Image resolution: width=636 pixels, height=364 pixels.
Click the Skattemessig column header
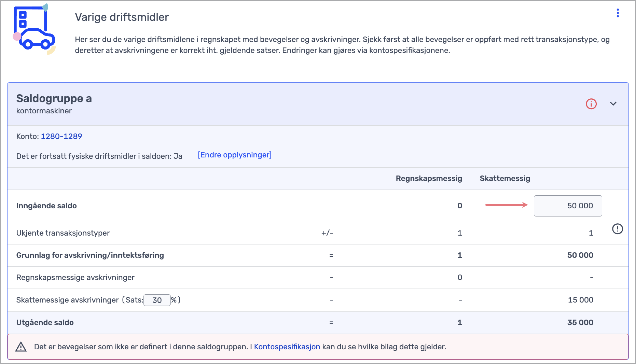click(x=505, y=179)
